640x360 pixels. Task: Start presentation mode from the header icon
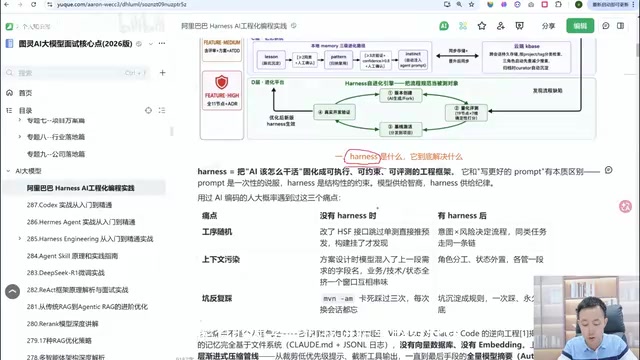[x=519, y=26]
